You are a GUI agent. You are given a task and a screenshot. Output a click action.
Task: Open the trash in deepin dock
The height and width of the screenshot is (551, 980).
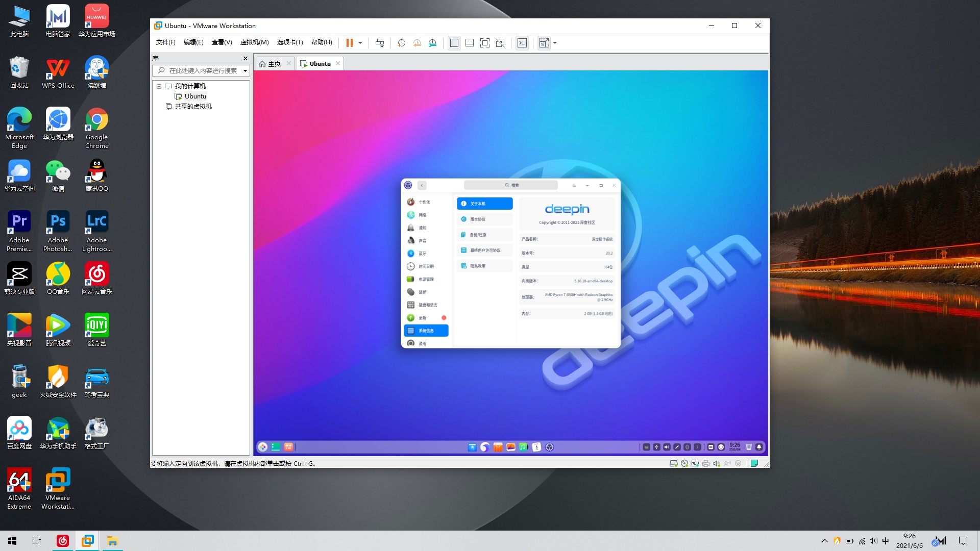(749, 447)
